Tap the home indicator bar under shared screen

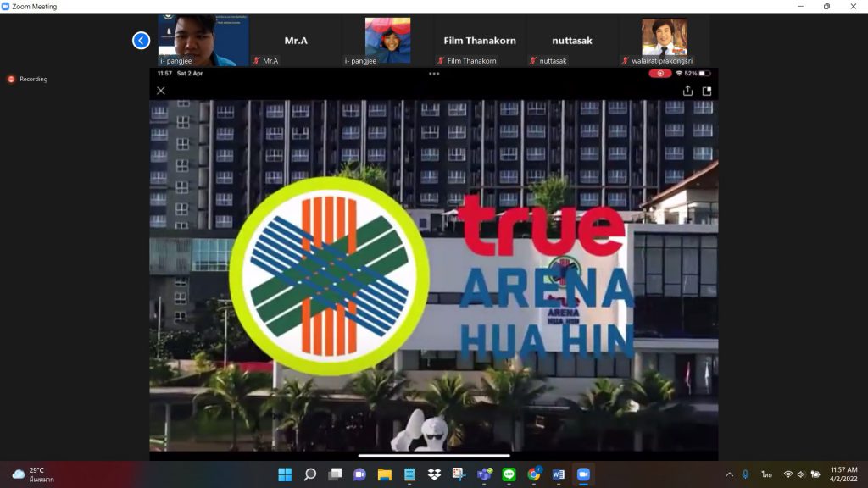click(434, 456)
